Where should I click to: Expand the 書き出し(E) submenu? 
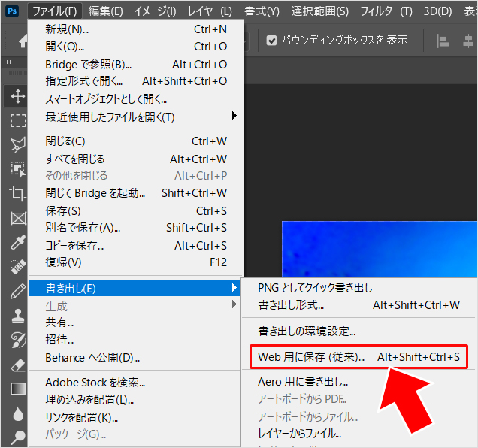[135, 288]
